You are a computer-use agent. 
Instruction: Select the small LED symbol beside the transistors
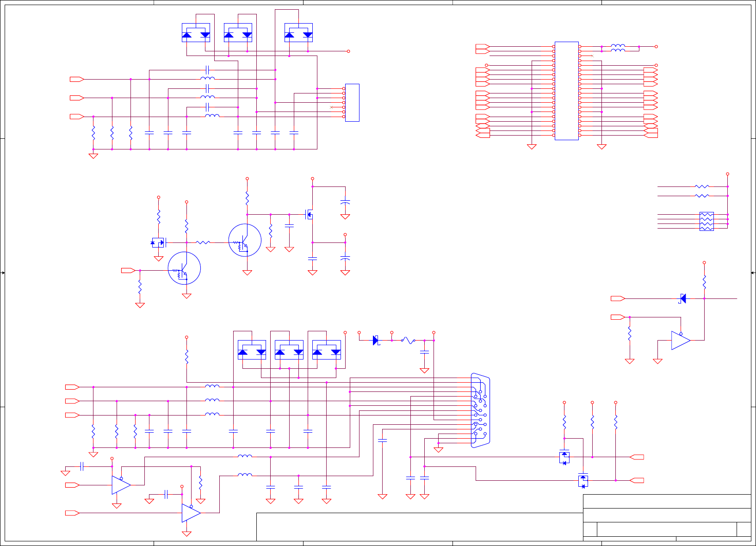158,242
